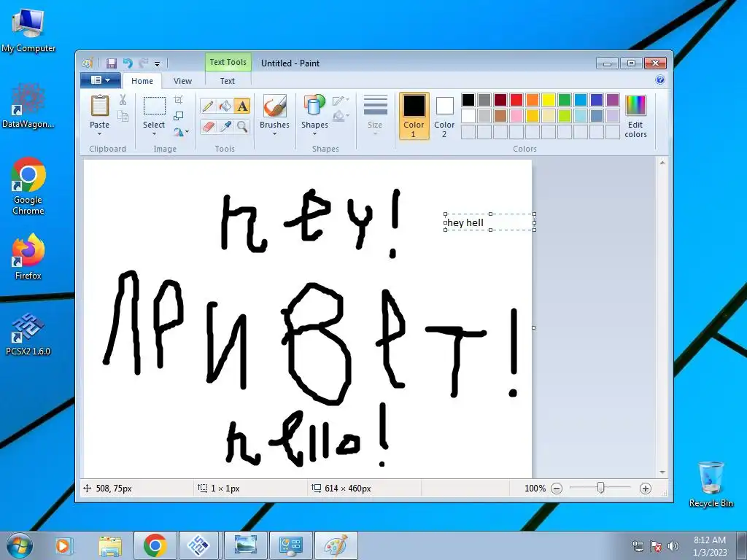Select the Magnifier tool
Viewport: 747px width, 560px height.
pyautogui.click(x=242, y=126)
